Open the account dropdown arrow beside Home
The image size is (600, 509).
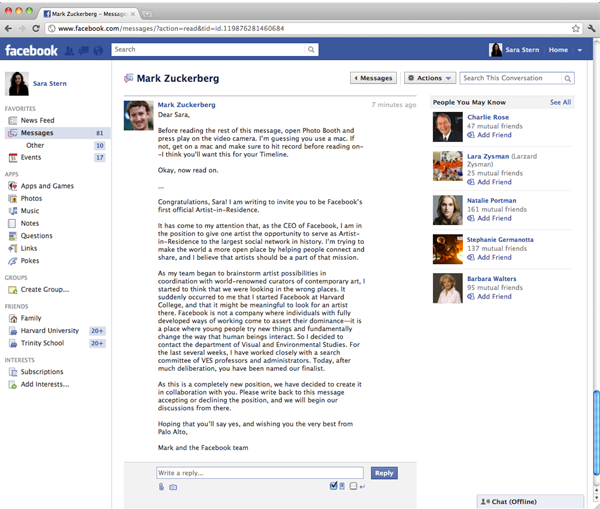click(580, 50)
